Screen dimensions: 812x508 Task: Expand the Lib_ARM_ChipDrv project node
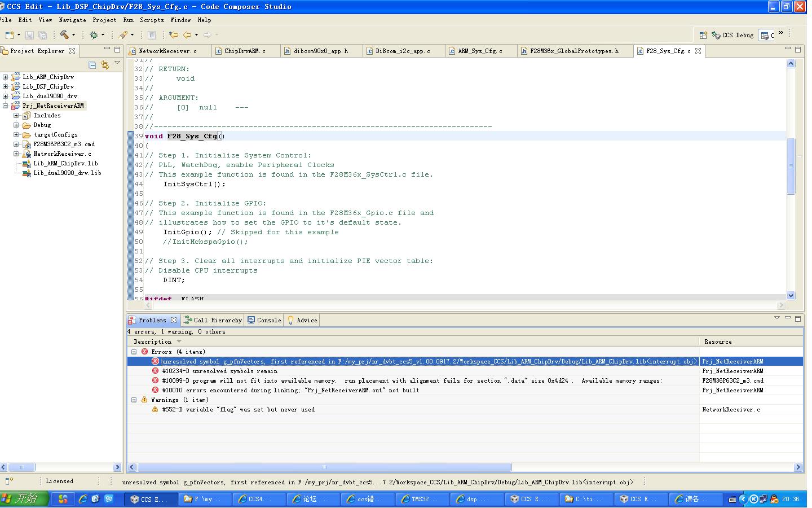click(x=6, y=77)
